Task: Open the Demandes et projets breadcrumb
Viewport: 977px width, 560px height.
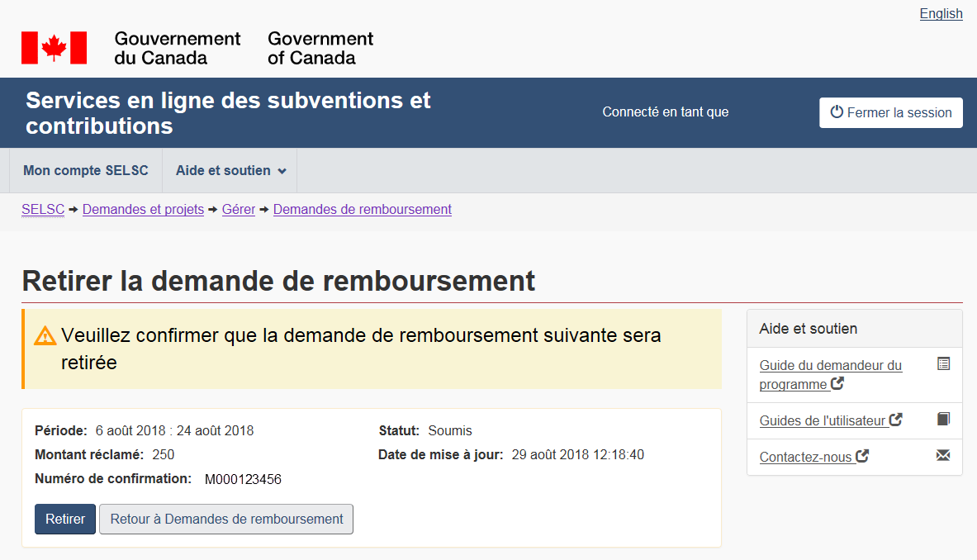Action: pyautogui.click(x=143, y=210)
